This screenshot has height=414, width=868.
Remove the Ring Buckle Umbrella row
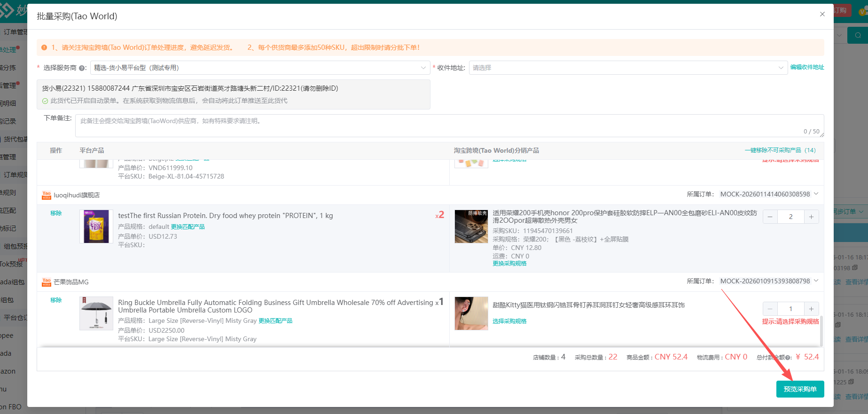(x=56, y=300)
